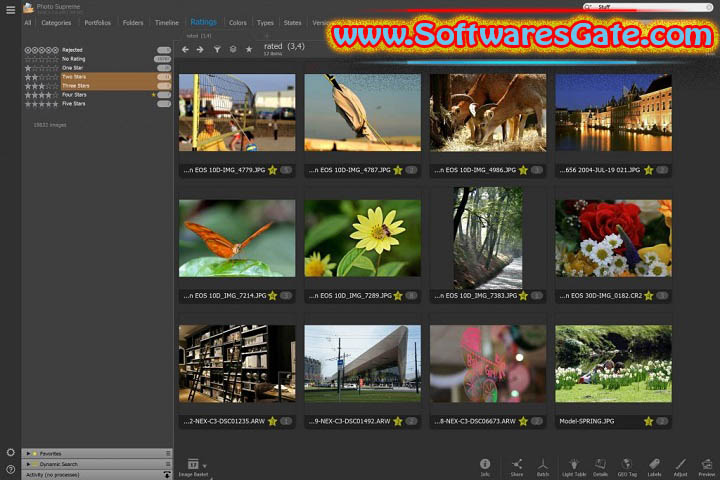Switch to the States tab

292,23
